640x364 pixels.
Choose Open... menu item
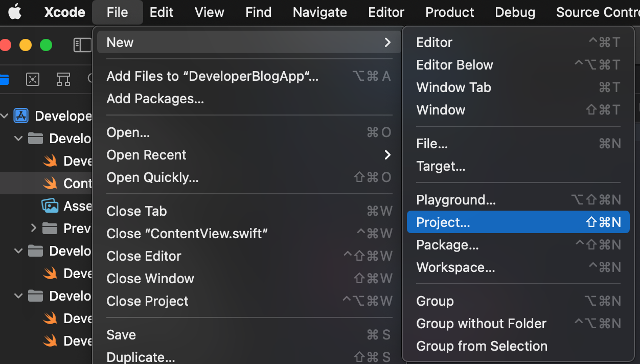248,132
